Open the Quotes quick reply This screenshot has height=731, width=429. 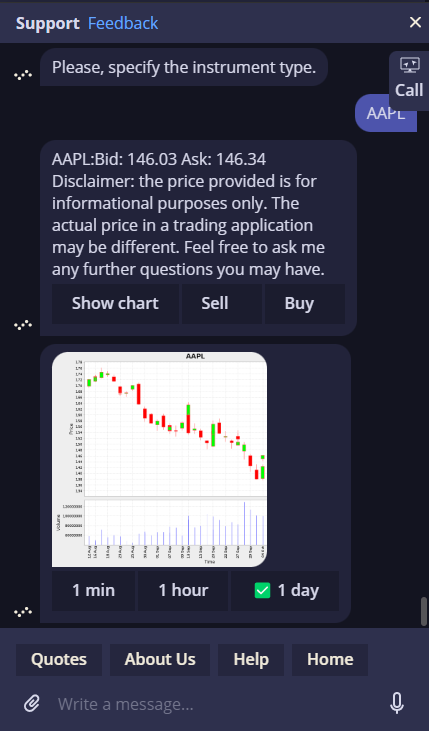(59, 660)
